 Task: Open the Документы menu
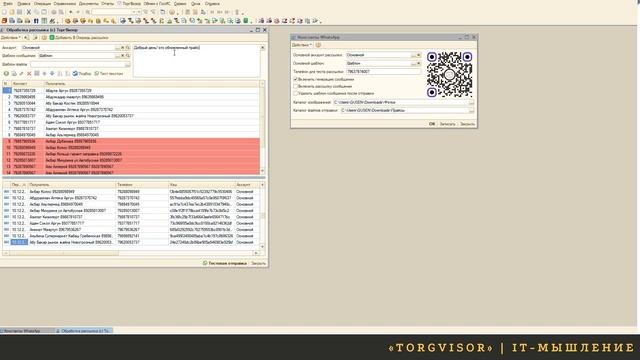pos(89,4)
